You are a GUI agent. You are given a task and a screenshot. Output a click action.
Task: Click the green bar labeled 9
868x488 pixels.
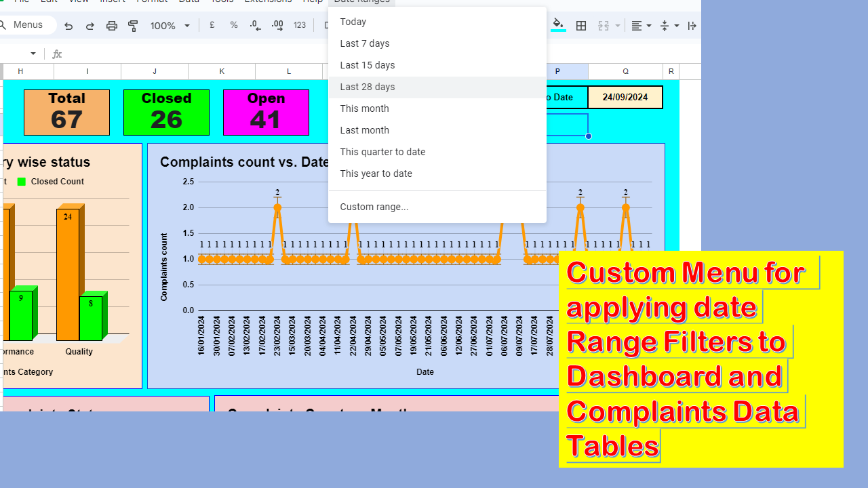[x=21, y=315]
